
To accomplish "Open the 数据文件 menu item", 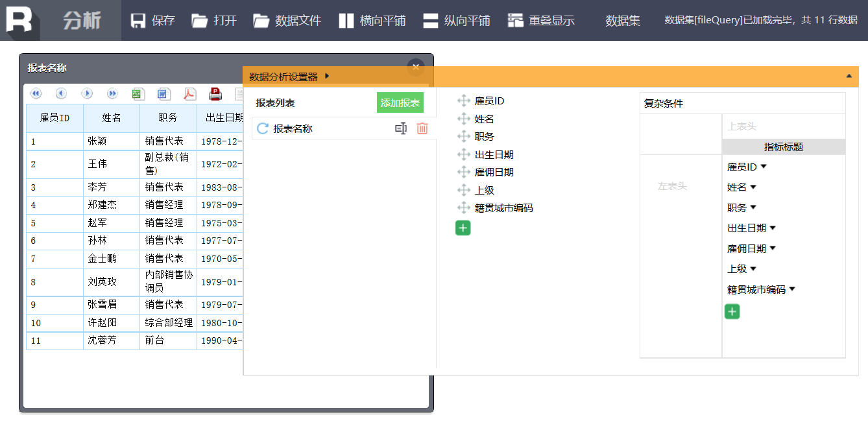I will click(x=287, y=21).
